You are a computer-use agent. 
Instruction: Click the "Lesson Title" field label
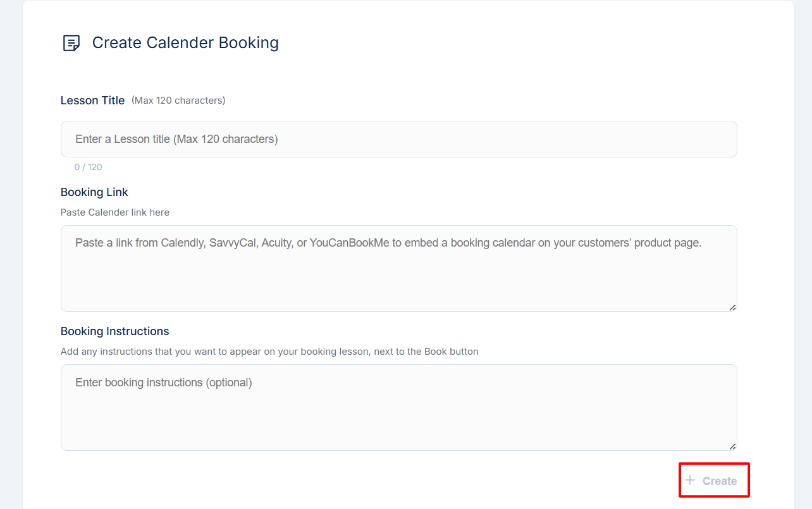point(92,101)
